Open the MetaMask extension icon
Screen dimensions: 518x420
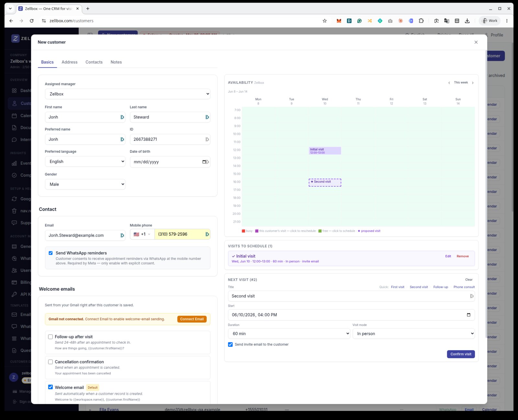[339, 21]
